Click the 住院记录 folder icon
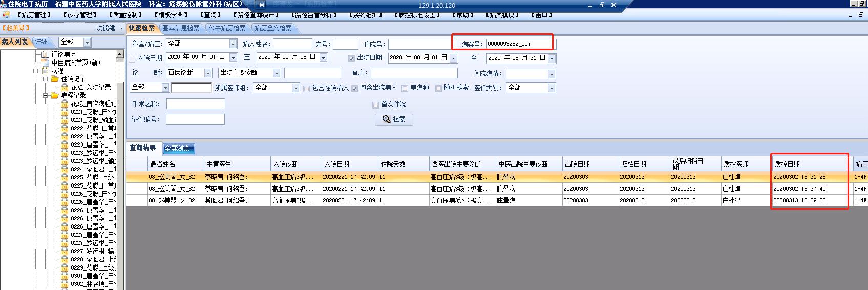 point(55,79)
